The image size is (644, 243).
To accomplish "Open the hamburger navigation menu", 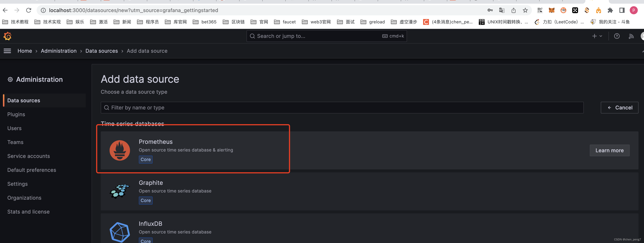I will (7, 51).
